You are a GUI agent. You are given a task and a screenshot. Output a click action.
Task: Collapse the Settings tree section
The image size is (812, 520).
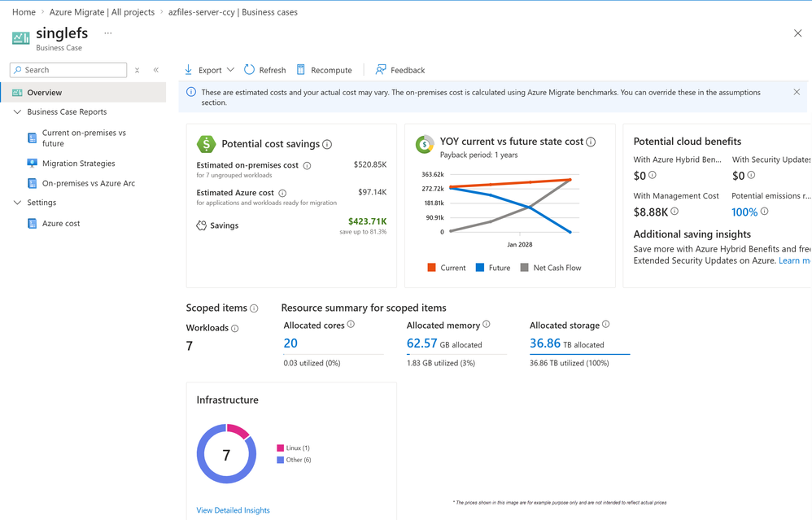[17, 203]
